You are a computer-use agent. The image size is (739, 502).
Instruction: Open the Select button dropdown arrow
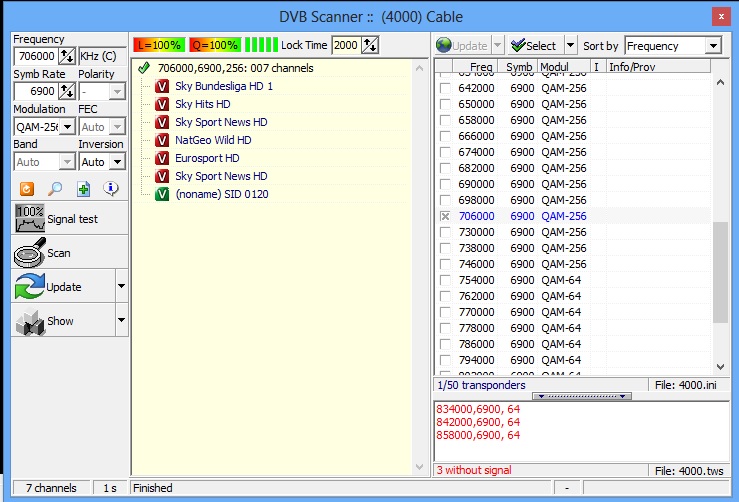(570, 46)
